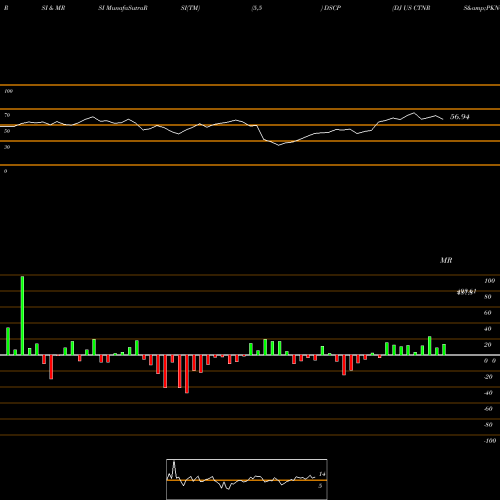Click the ") DSCP" header text
This screenshot has width=500, height=500.
331,8
